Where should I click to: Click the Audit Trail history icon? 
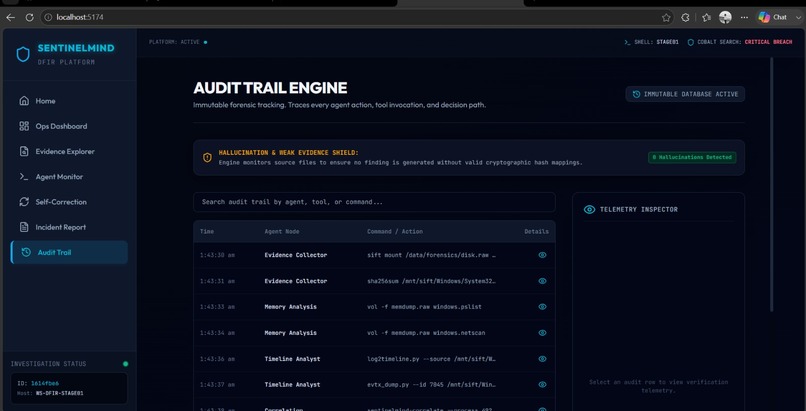click(26, 252)
